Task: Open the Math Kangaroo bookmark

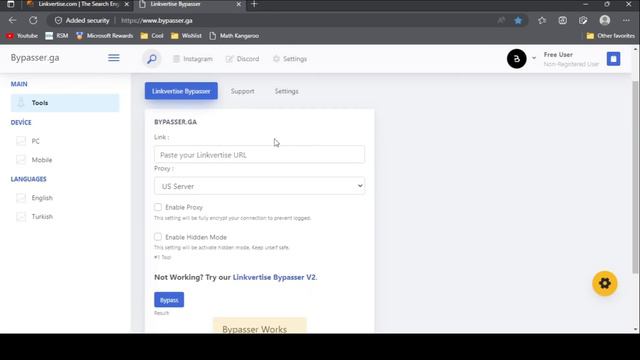Action: (x=234, y=36)
